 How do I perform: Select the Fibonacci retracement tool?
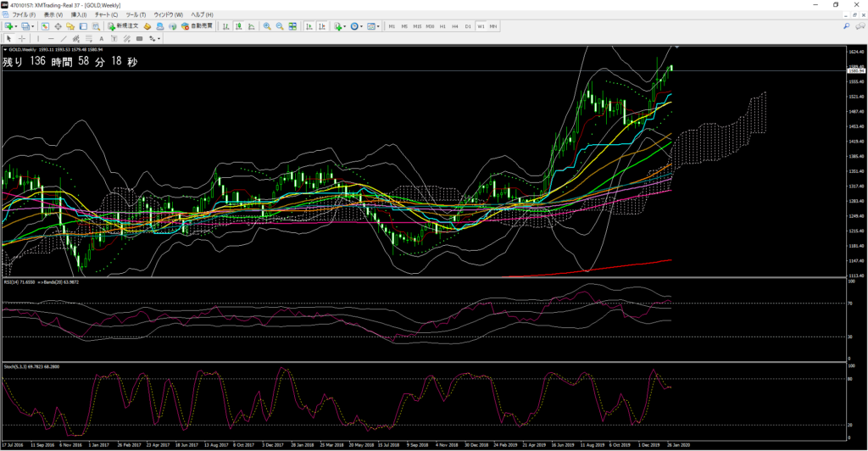coord(88,39)
